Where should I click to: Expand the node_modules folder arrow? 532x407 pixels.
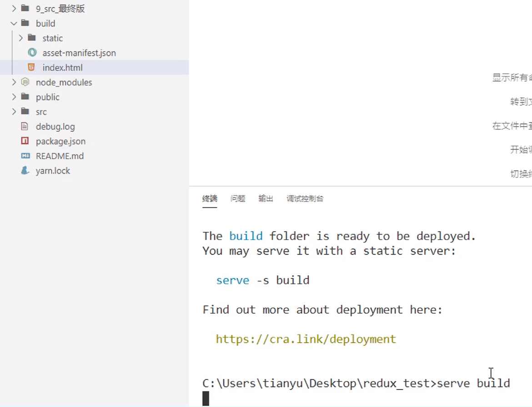[14, 82]
